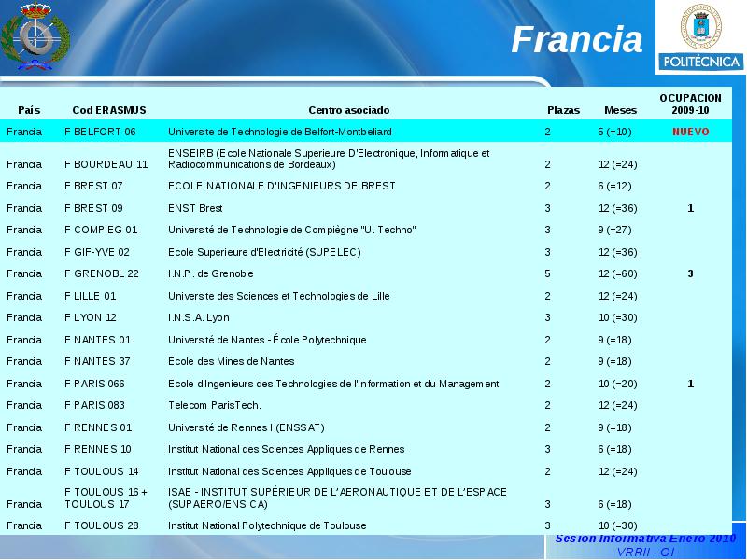
Task: Click occupancy value 3 for Grenoble
Action: point(690,273)
